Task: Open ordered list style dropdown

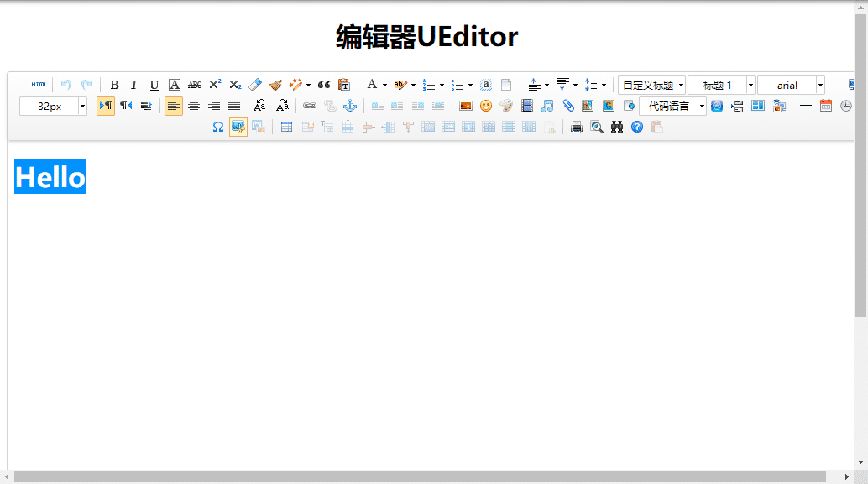Action: (x=442, y=86)
